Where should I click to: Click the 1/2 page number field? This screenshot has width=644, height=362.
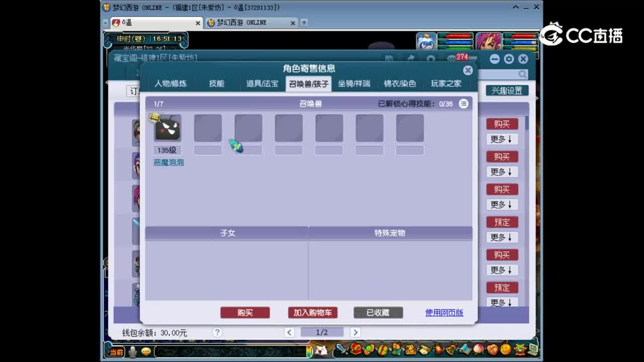pyautogui.click(x=322, y=332)
